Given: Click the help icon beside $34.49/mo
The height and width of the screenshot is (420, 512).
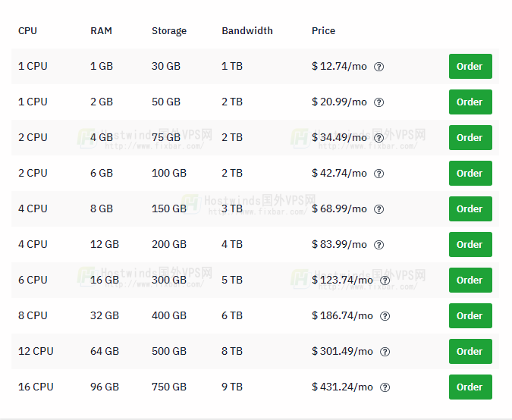Looking at the screenshot, I should [x=379, y=138].
